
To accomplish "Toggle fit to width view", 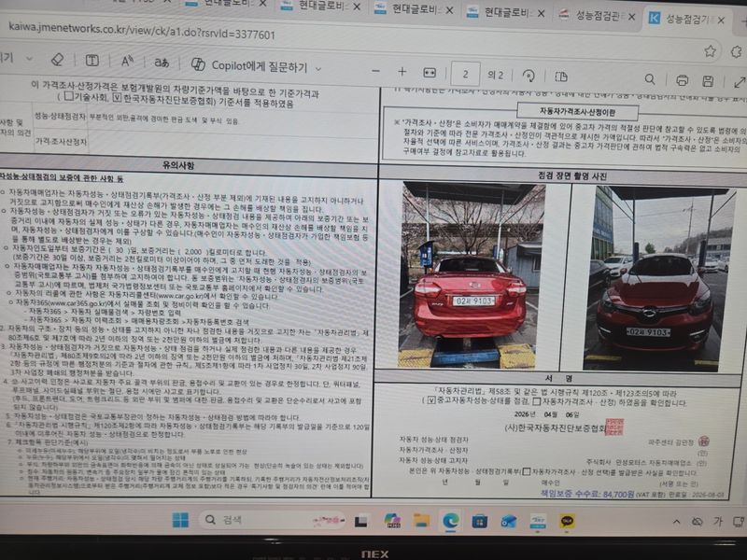I will click(431, 73).
